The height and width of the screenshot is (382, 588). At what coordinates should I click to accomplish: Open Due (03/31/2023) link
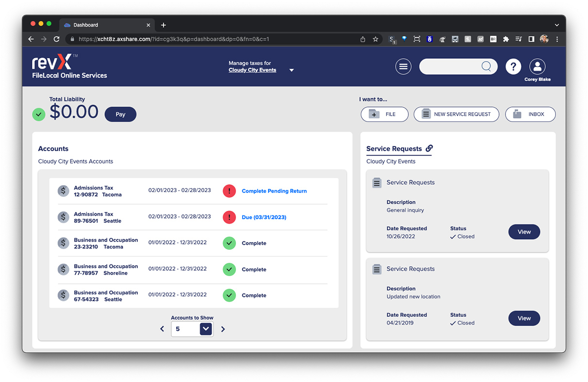264,217
